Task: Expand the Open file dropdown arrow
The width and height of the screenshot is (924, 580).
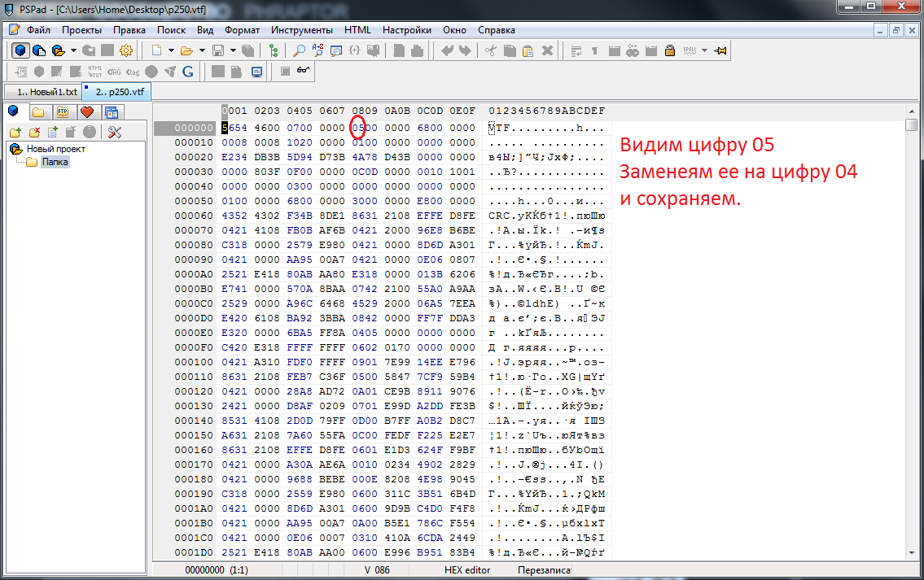Action: click(x=202, y=50)
